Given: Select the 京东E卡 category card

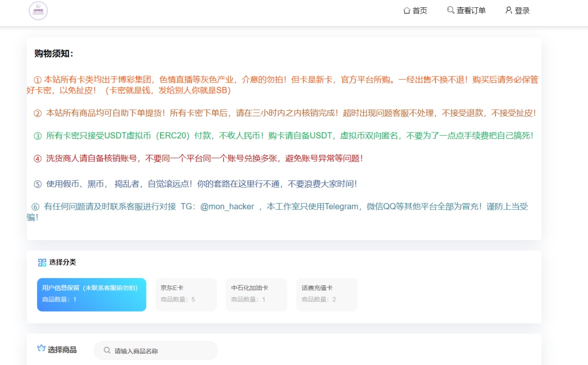Looking at the screenshot, I should 186,294.
